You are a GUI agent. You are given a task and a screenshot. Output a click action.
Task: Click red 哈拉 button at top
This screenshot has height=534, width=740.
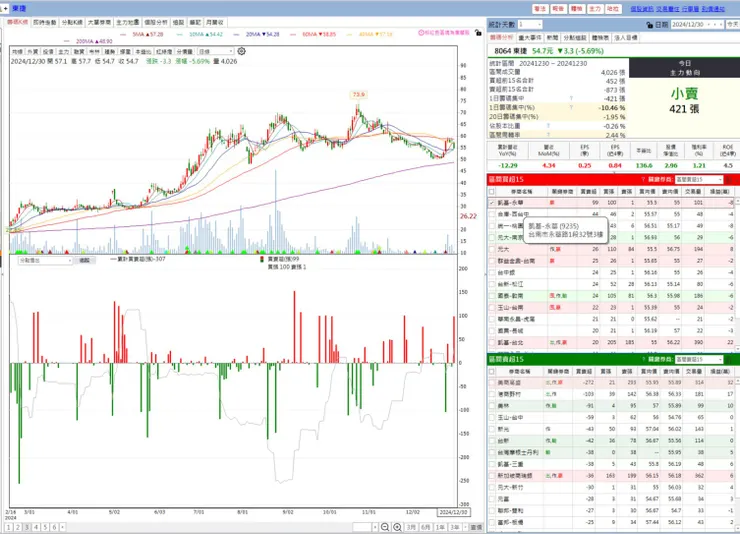pyautogui.click(x=613, y=8)
